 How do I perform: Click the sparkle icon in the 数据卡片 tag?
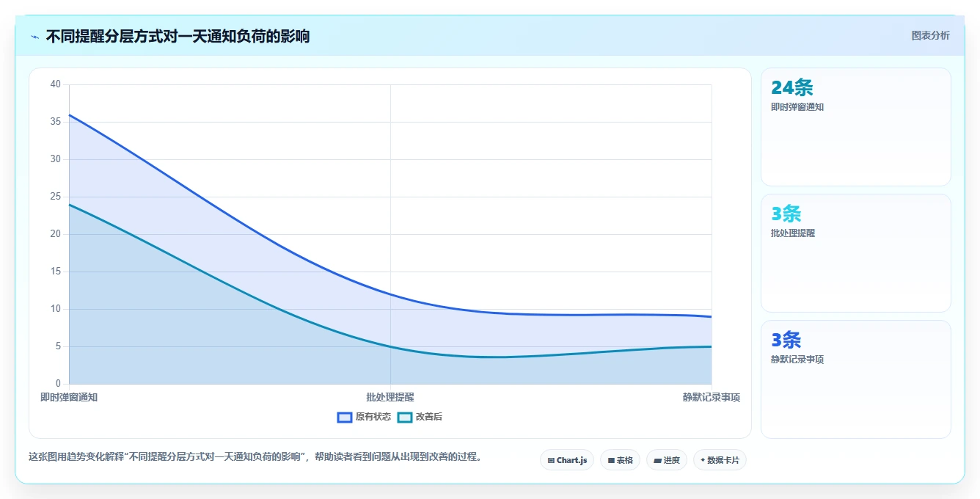pyautogui.click(x=703, y=460)
